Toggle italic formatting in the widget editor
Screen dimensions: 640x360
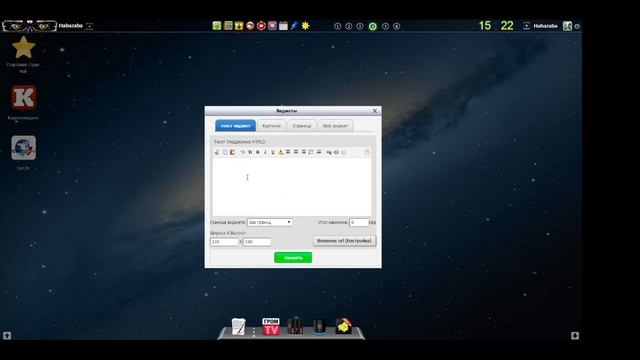point(265,152)
